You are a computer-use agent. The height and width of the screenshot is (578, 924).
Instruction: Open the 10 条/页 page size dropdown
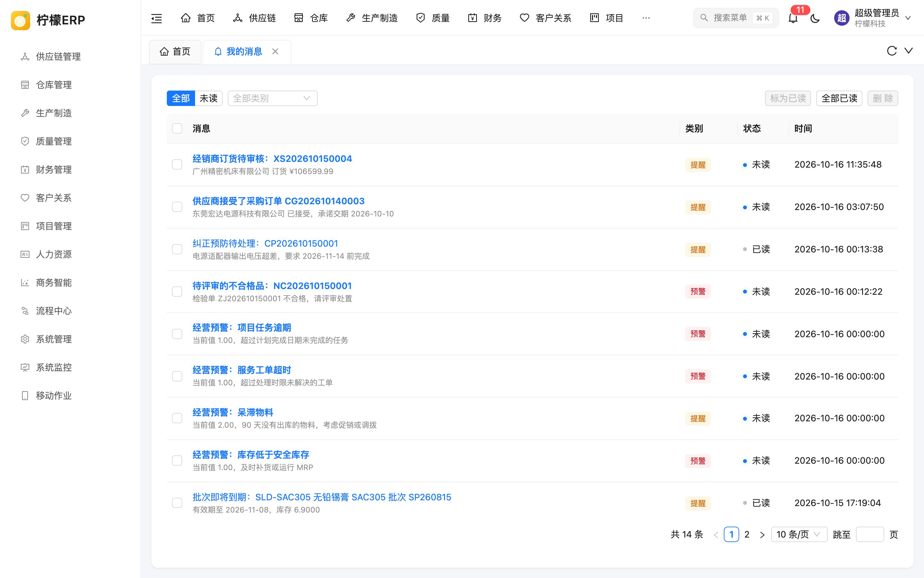[x=799, y=534]
